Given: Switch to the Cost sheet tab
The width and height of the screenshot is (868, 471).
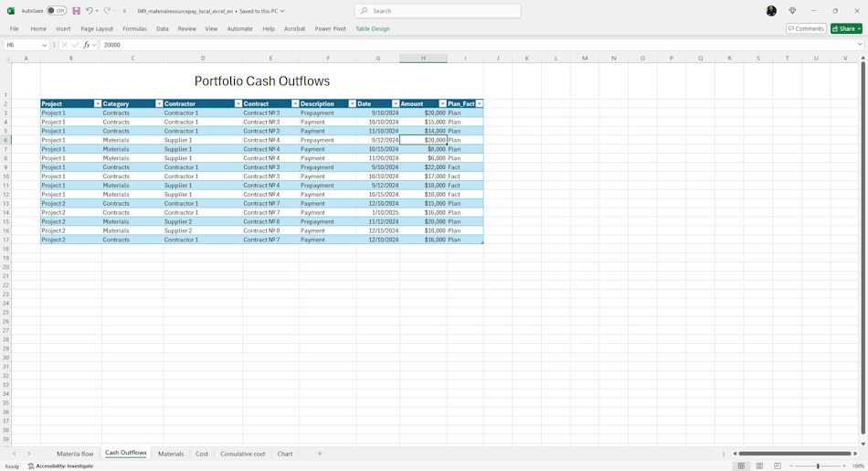Looking at the screenshot, I should tap(202, 454).
